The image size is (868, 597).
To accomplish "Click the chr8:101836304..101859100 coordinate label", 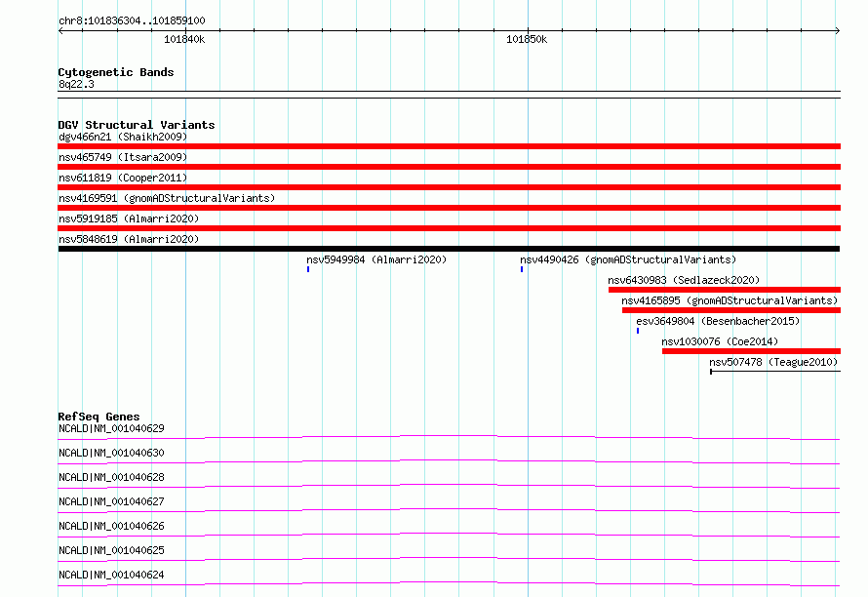I will (x=132, y=20).
